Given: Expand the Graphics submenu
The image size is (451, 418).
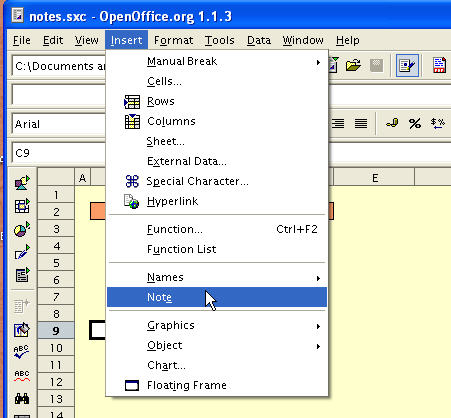Looking at the screenshot, I should pos(318,326).
